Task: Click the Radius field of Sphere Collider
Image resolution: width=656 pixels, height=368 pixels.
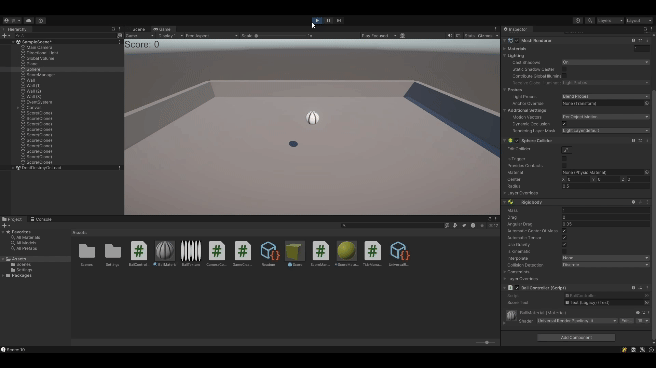Action: tap(605, 186)
